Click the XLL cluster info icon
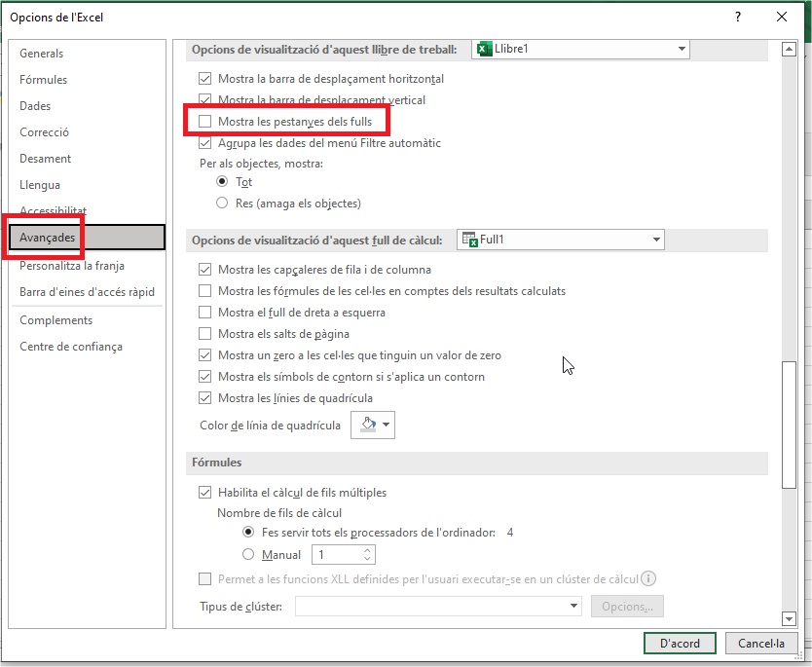 (x=648, y=578)
